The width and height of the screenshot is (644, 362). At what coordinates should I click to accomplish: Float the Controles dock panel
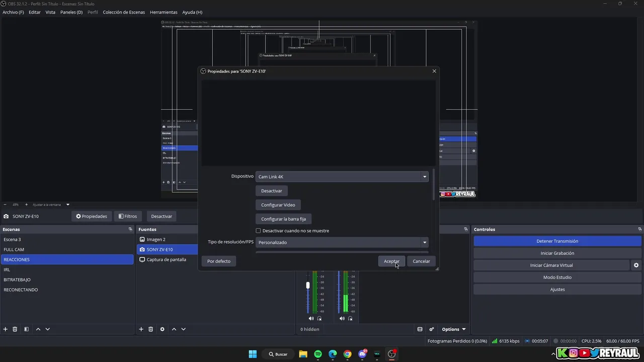tap(639, 229)
